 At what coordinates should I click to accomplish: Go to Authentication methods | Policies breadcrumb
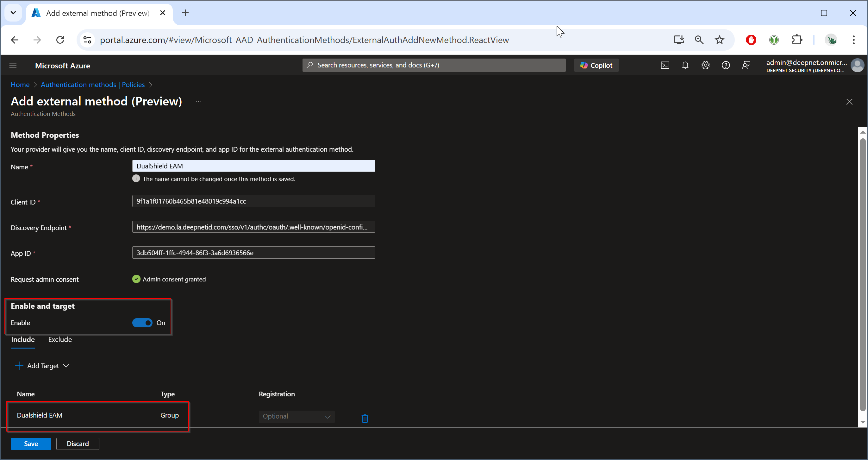[x=93, y=85]
